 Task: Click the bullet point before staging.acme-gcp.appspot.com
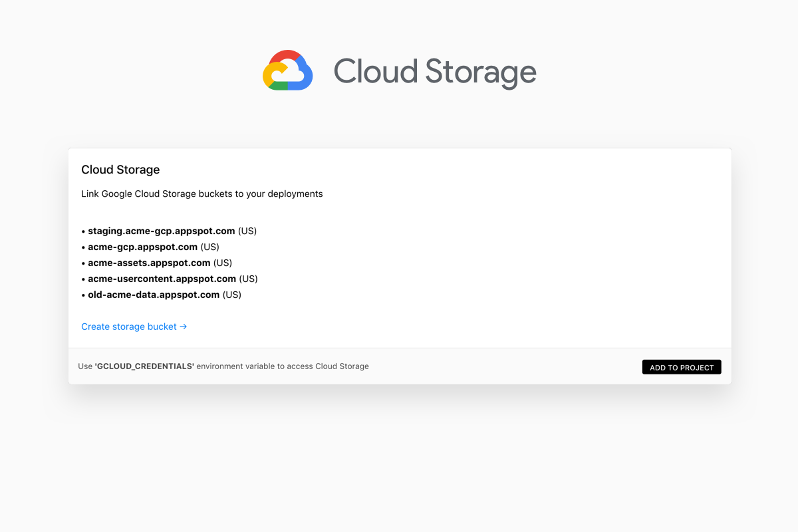tap(84, 231)
